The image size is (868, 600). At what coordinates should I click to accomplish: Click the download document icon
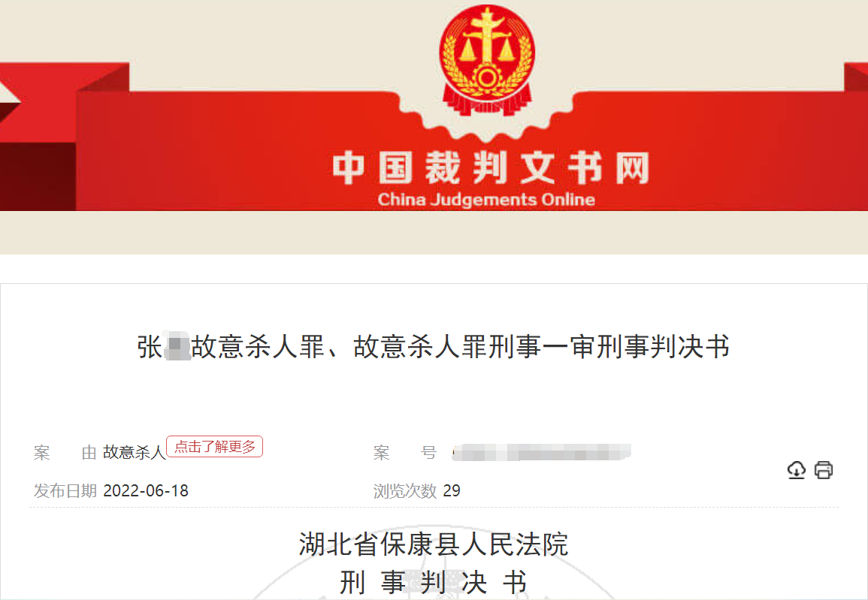click(796, 469)
